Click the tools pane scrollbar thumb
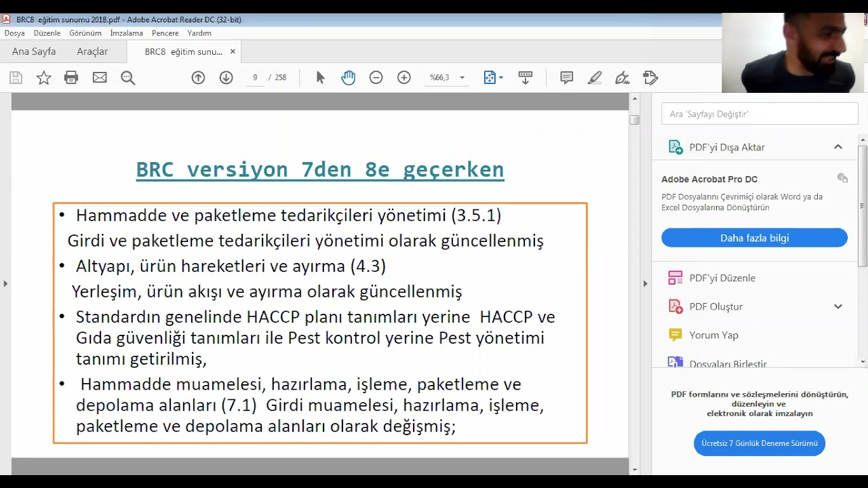 (x=863, y=205)
